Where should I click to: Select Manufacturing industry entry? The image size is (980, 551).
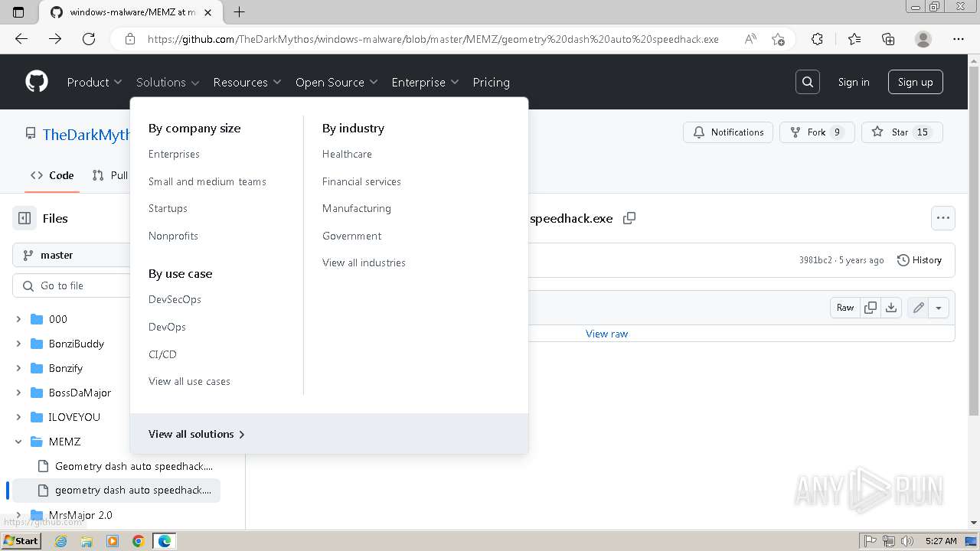(x=357, y=208)
